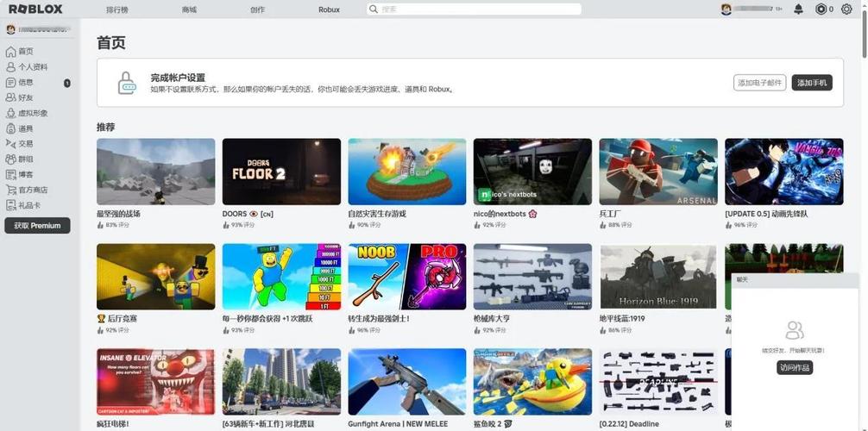Open the 最坚强的战场 game thumbnail

coord(156,172)
